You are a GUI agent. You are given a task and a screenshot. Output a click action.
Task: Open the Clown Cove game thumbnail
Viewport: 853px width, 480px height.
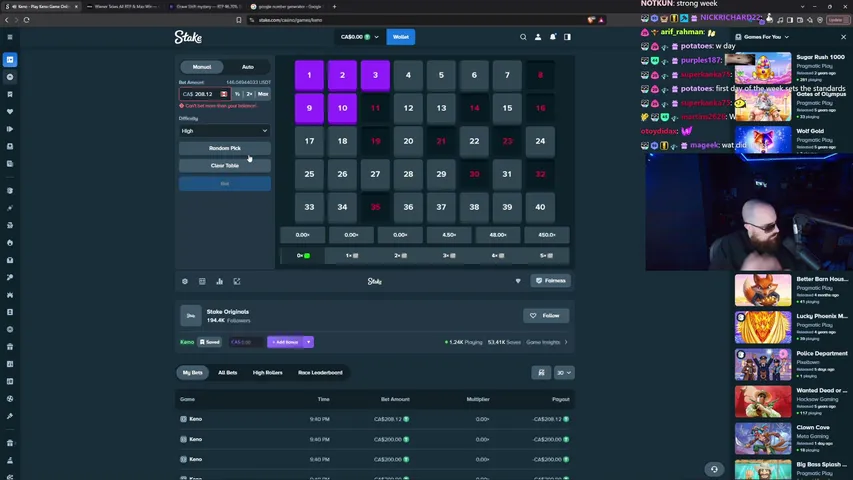coord(763,439)
